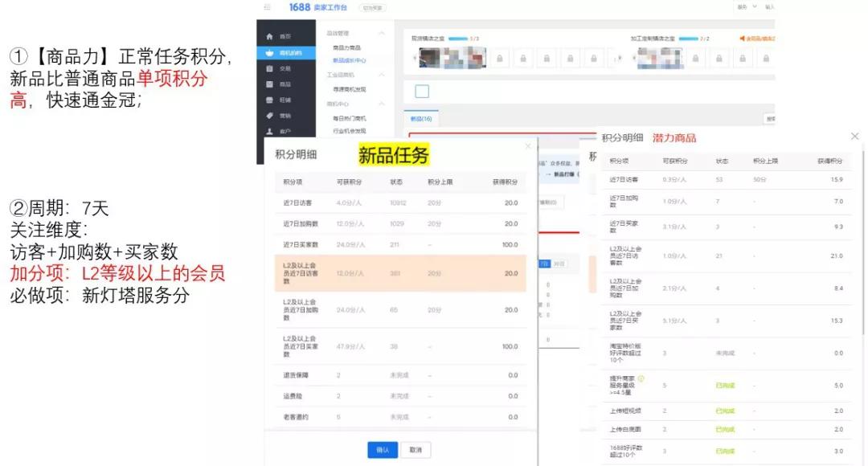Select the 营销 sidebar icon

click(x=268, y=116)
